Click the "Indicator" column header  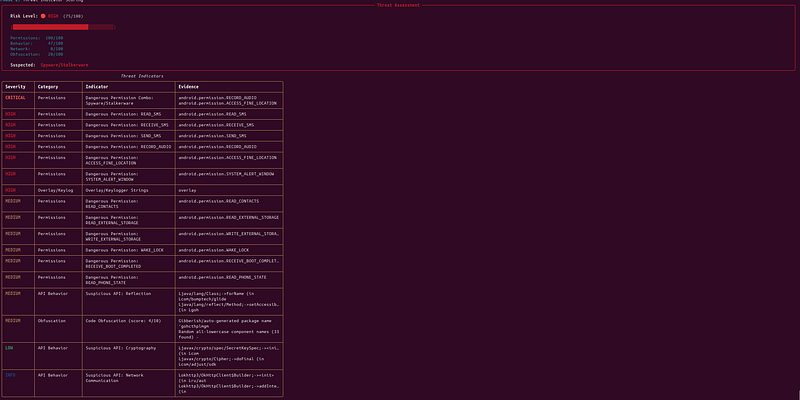click(97, 87)
